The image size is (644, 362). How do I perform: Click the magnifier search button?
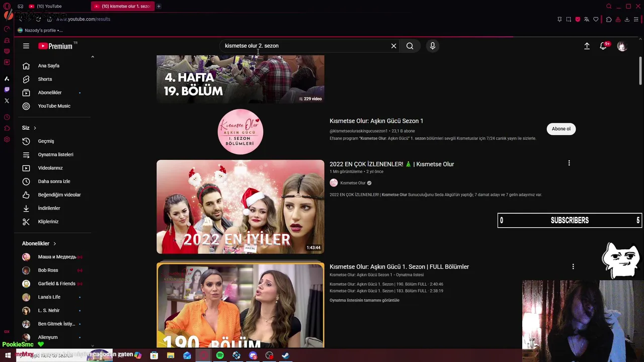coord(410,46)
